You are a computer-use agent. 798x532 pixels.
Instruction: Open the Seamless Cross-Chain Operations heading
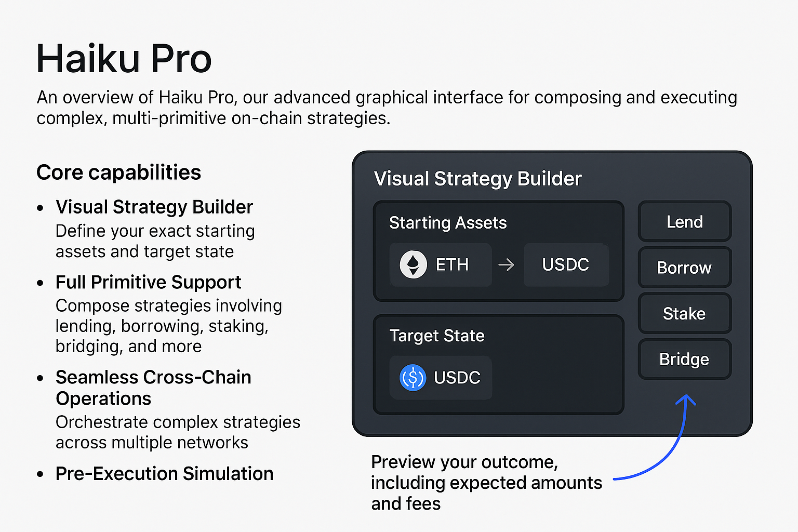[x=153, y=388]
